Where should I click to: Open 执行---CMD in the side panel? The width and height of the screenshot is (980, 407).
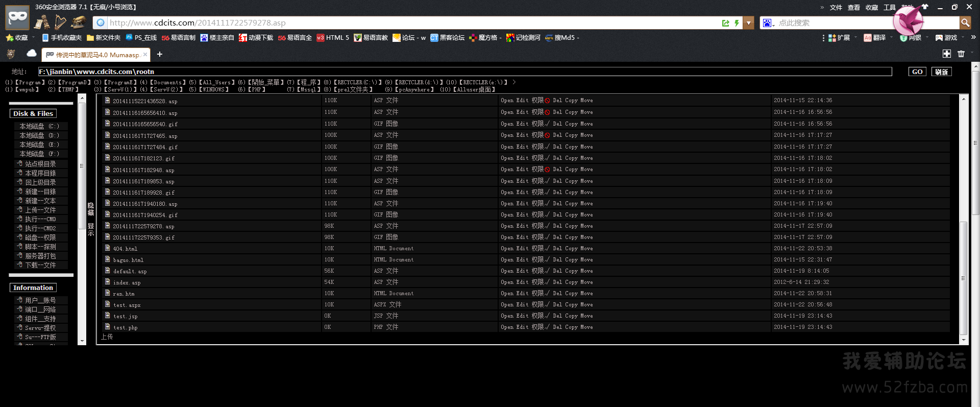(40, 219)
